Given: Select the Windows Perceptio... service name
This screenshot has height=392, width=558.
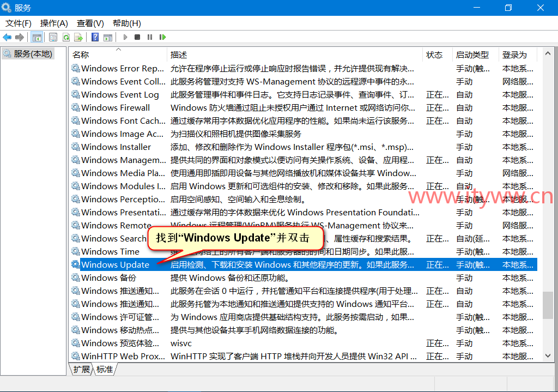Looking at the screenshot, I should (x=123, y=199).
